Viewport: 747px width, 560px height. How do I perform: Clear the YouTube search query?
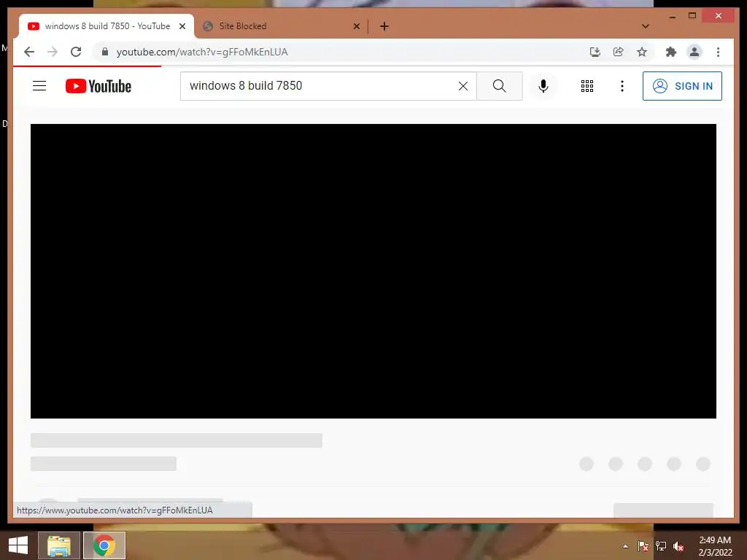click(x=463, y=86)
